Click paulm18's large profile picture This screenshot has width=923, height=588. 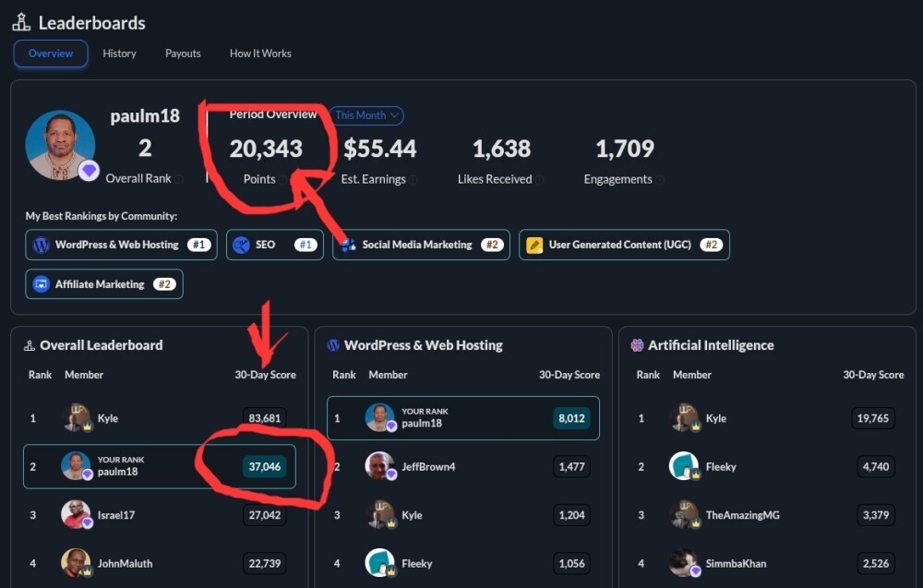60,144
